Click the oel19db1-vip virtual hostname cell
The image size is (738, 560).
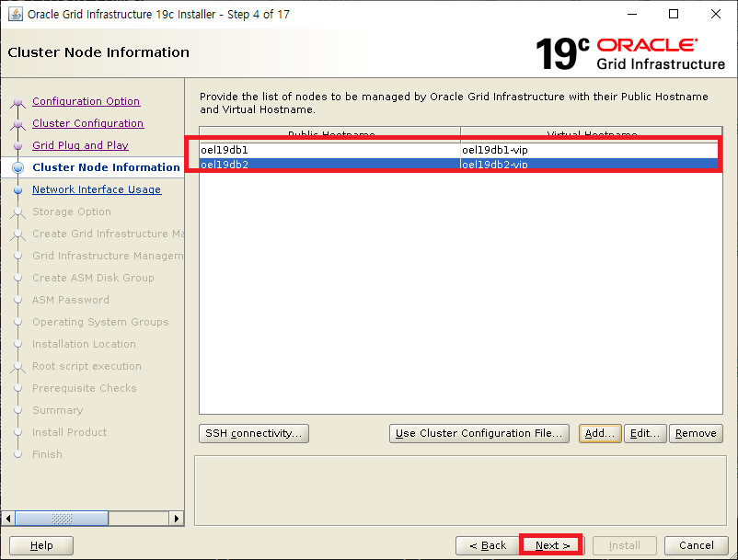click(x=591, y=150)
